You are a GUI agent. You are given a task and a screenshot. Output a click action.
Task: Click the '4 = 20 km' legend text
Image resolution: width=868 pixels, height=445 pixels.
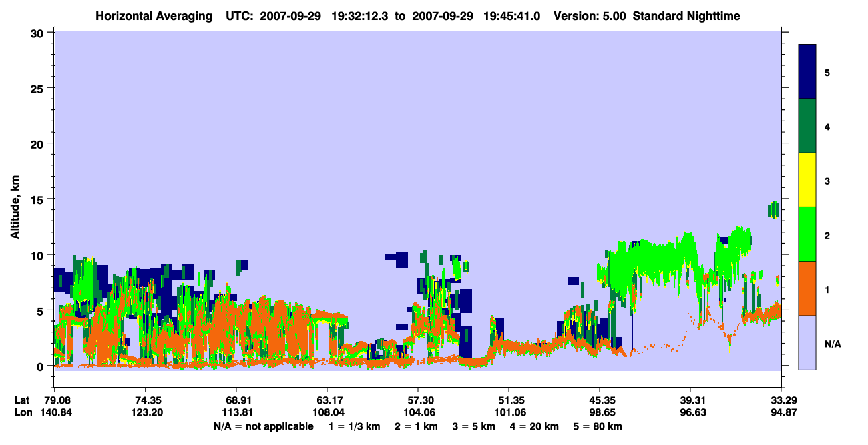[x=533, y=426]
